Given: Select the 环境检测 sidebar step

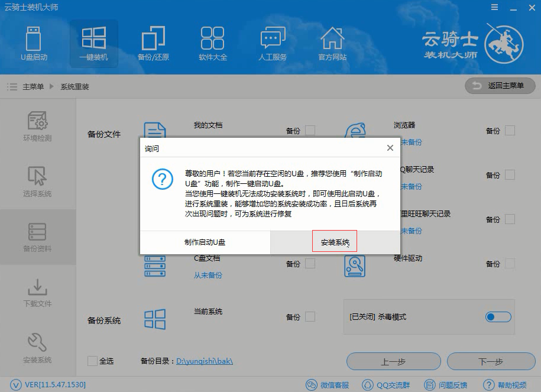Looking at the screenshot, I should tap(37, 127).
